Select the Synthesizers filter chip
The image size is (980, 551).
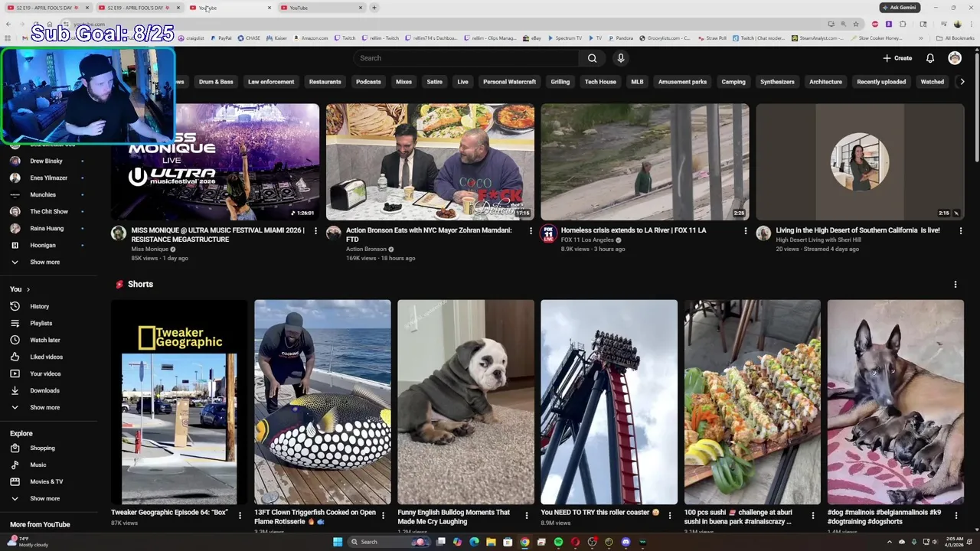tap(777, 82)
